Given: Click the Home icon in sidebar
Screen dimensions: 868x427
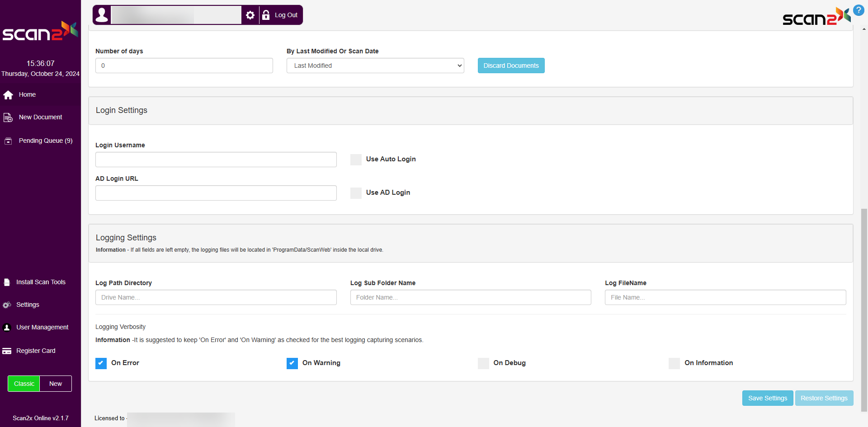Looking at the screenshot, I should pyautogui.click(x=8, y=95).
